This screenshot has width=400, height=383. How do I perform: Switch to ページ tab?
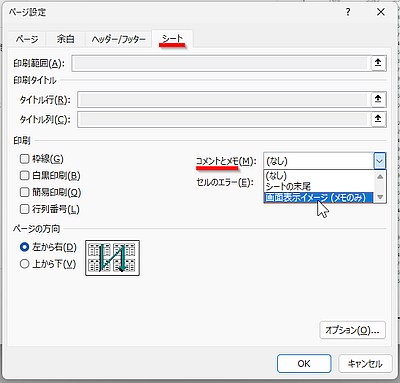(27, 39)
